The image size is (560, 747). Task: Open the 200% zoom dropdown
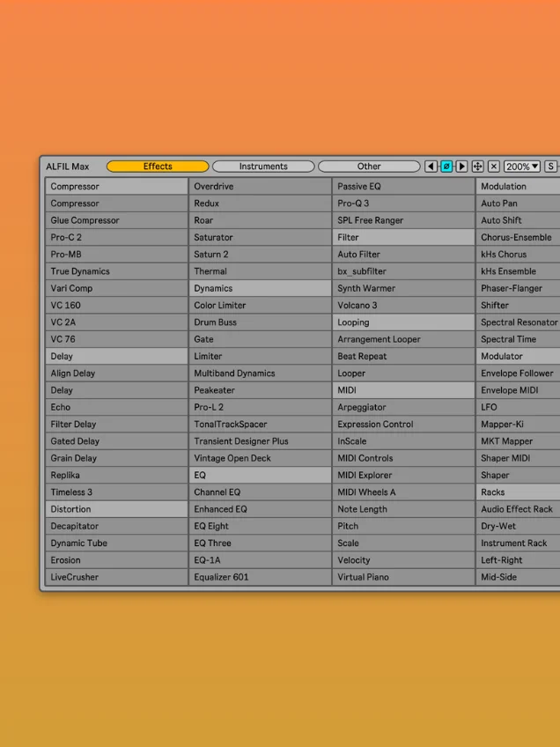(x=522, y=166)
